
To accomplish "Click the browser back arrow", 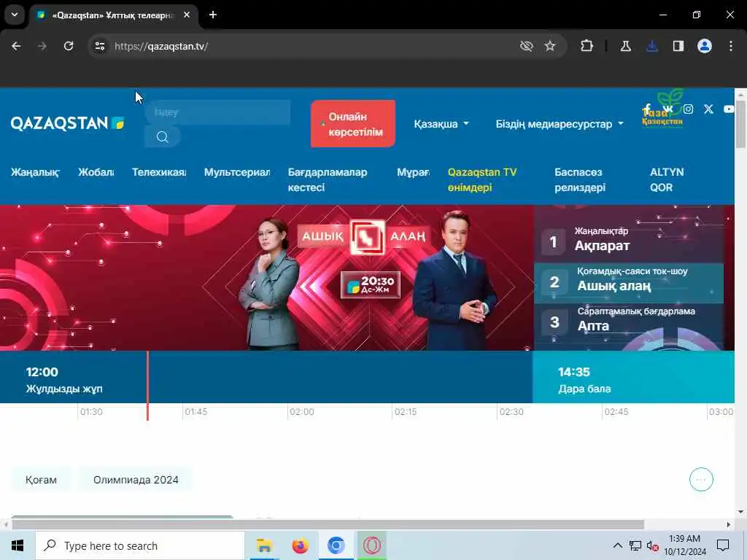I will tap(16, 46).
